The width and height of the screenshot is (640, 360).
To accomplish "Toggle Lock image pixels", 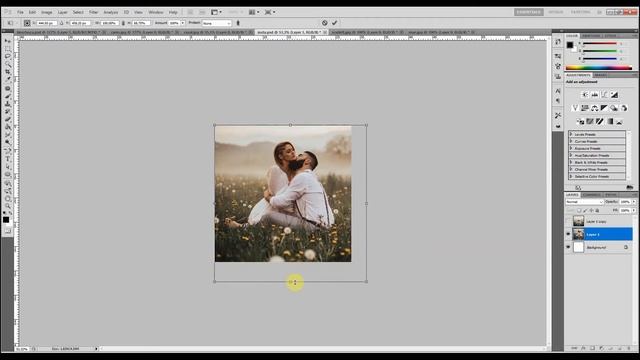I will tap(585, 210).
